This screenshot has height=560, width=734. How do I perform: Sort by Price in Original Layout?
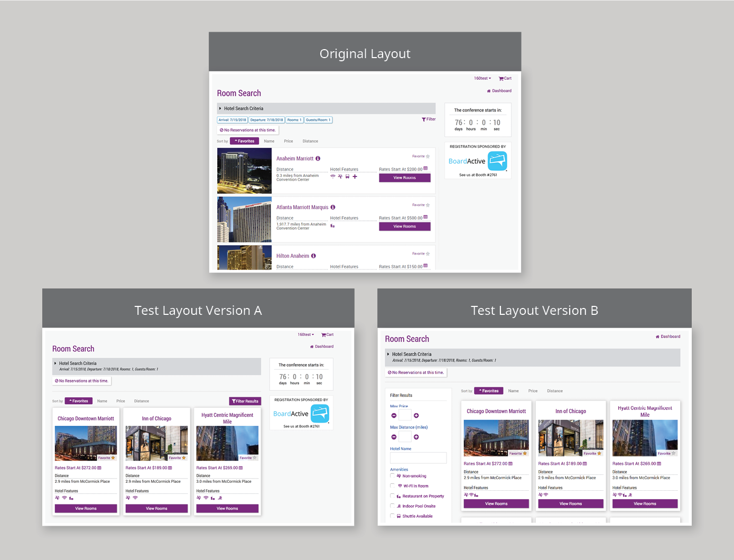(x=289, y=141)
